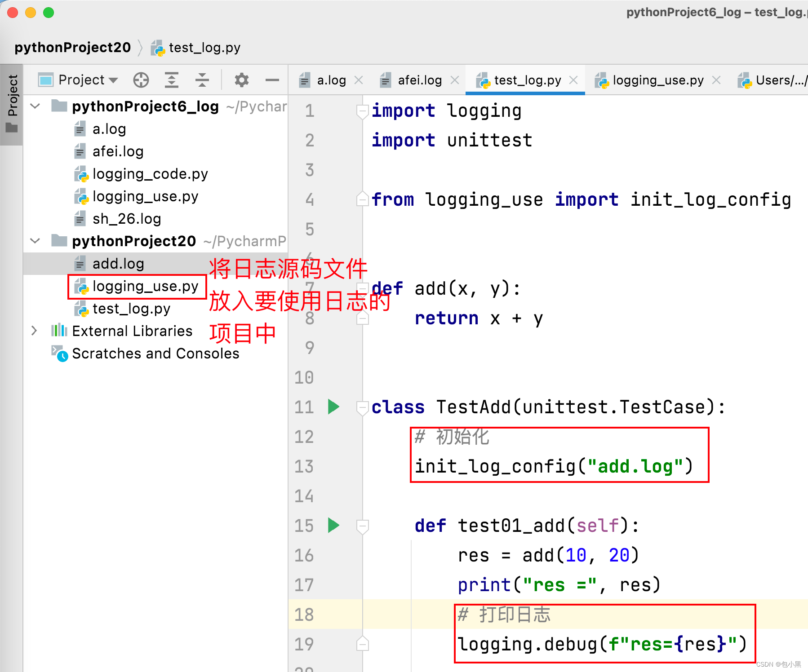Close the afei.log editor tab
The width and height of the screenshot is (808, 672).
point(455,80)
